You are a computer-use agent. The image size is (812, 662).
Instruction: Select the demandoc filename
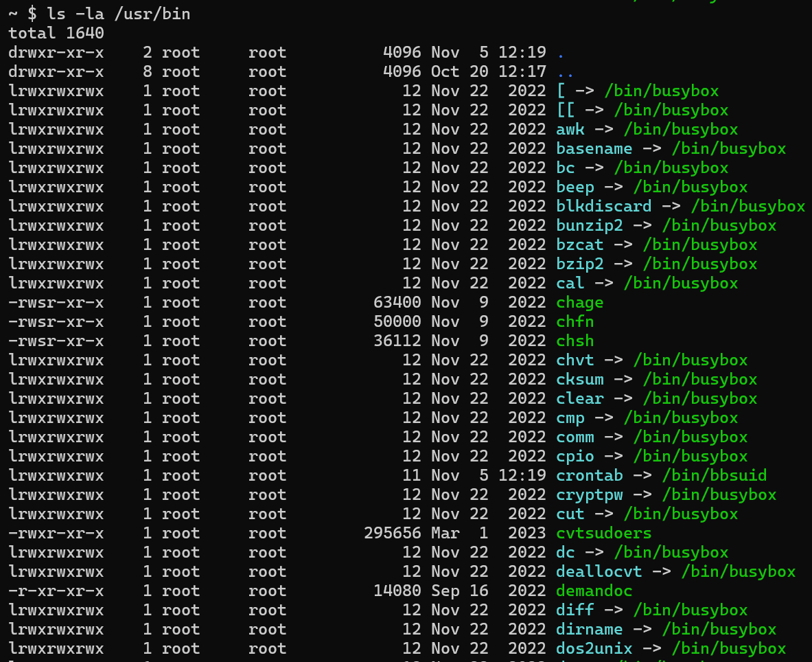pyautogui.click(x=594, y=591)
